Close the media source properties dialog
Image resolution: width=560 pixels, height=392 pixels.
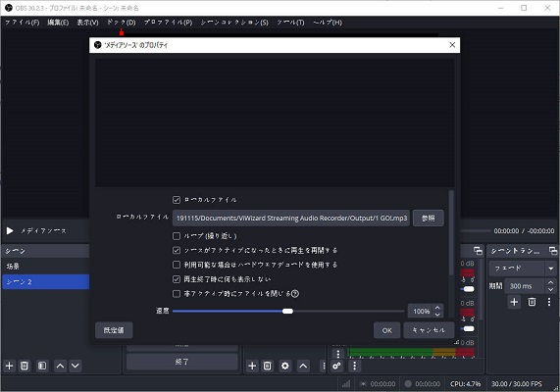452,45
